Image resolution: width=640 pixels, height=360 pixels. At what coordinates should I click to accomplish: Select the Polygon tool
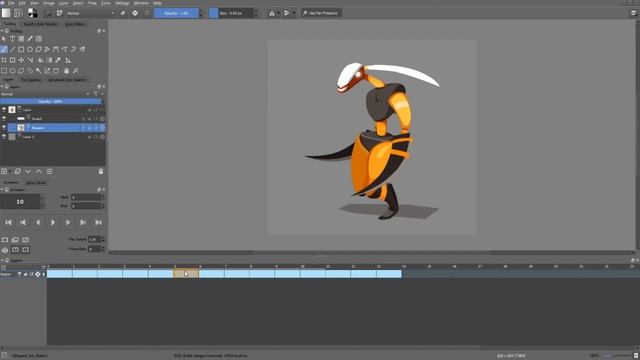point(38,49)
